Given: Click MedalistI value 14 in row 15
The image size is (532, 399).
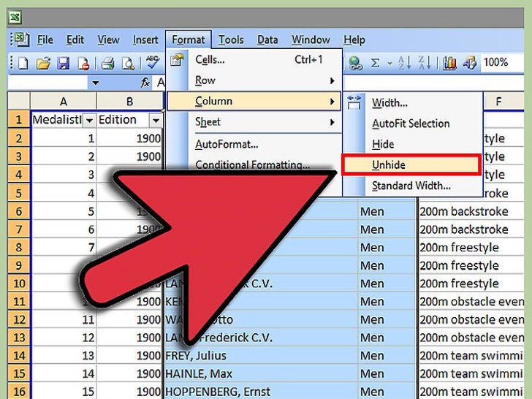Looking at the screenshot, I should click(63, 373).
